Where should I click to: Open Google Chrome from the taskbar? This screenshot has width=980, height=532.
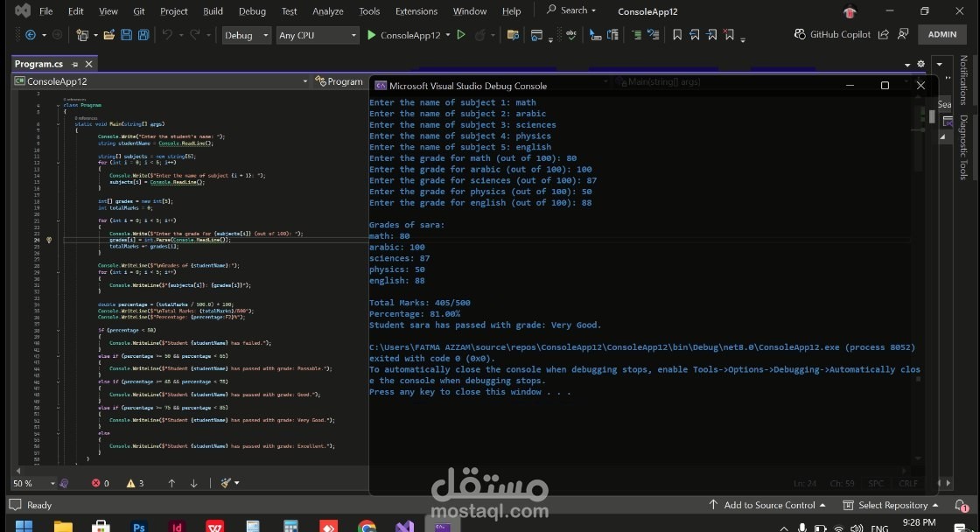[367, 527]
